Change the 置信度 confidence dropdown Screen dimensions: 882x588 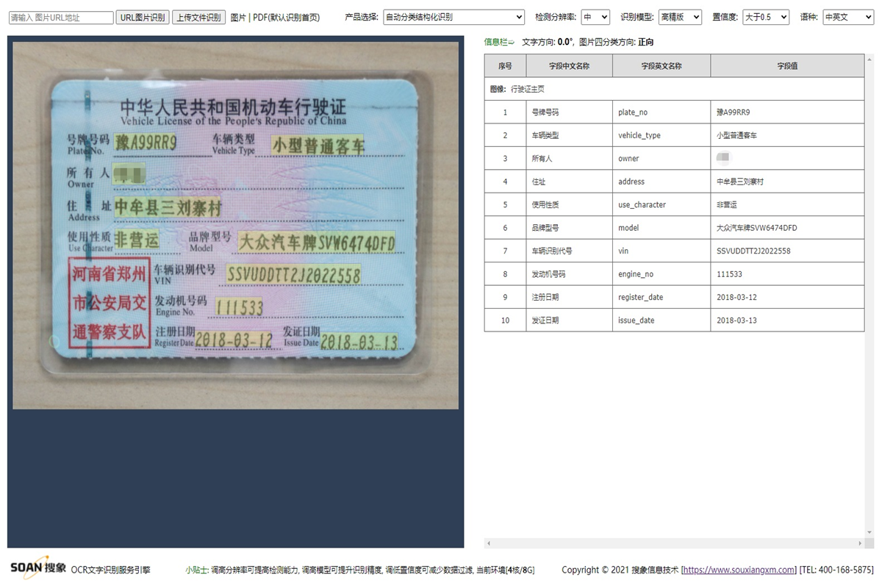(x=765, y=17)
